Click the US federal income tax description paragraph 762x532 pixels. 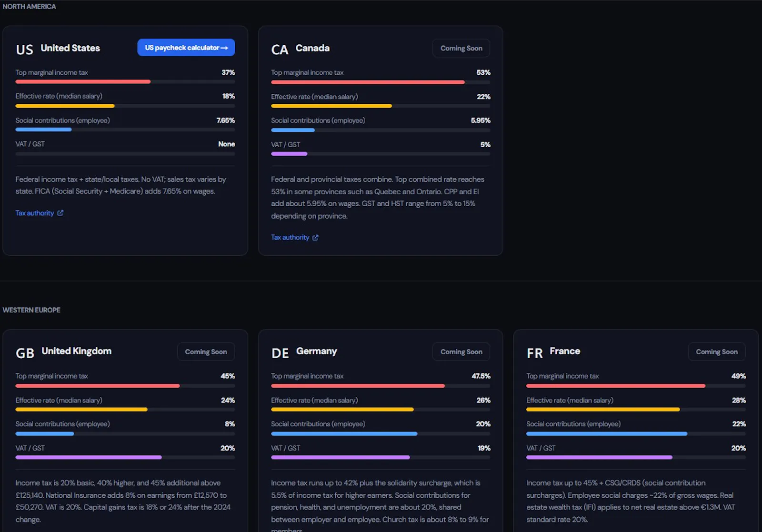[121, 185]
